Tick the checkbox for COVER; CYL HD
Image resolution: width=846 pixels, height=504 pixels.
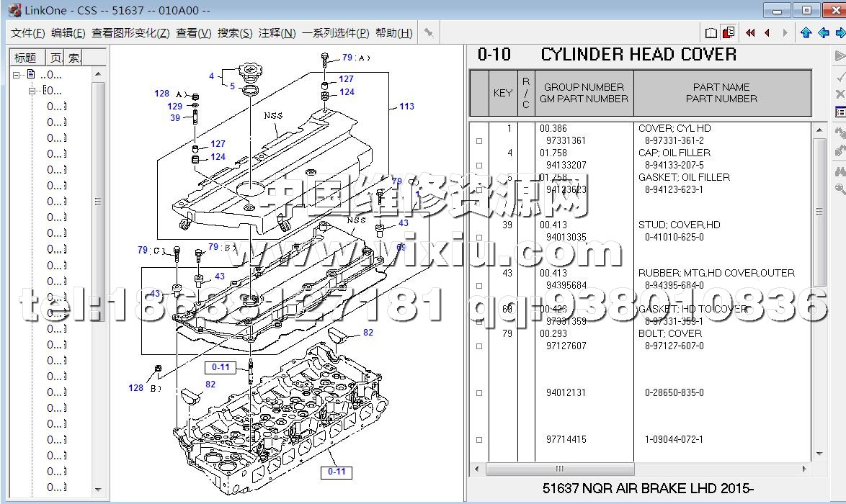(479, 142)
